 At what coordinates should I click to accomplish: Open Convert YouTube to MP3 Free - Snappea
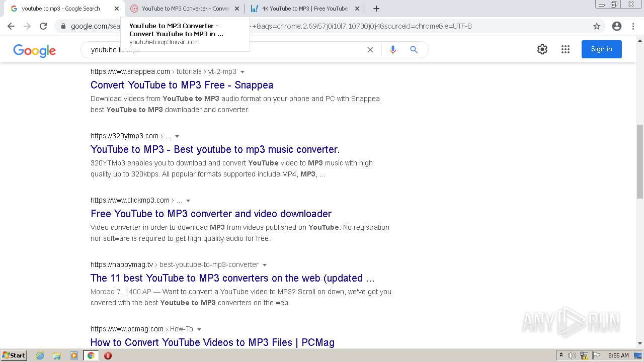182,85
